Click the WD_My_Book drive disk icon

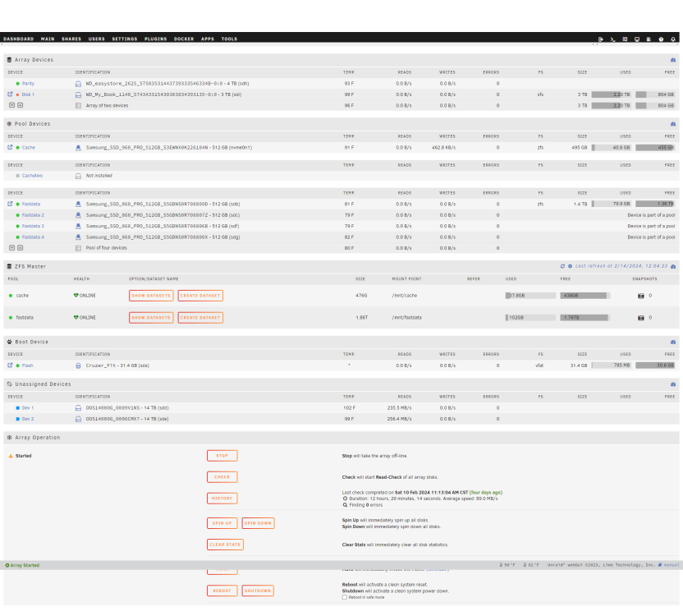click(79, 94)
